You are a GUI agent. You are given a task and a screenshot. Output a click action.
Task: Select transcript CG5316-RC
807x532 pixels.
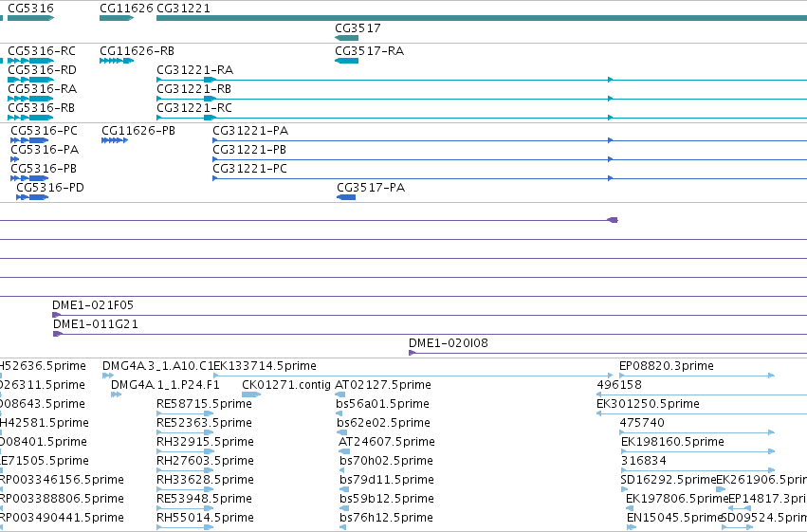pyautogui.click(x=42, y=51)
